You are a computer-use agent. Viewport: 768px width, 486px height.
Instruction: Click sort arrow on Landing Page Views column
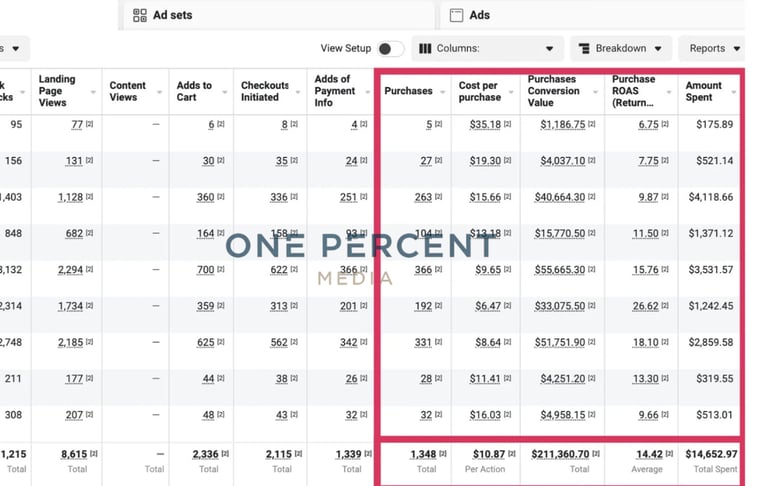[x=92, y=92]
